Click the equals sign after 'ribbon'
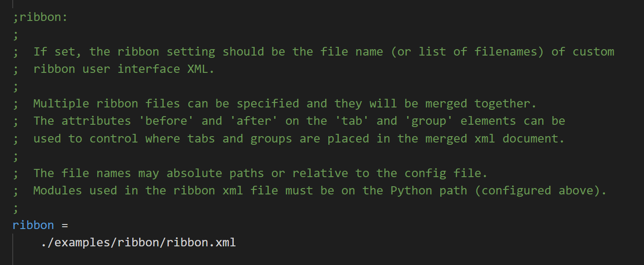The height and width of the screenshot is (265, 644). [x=65, y=225]
